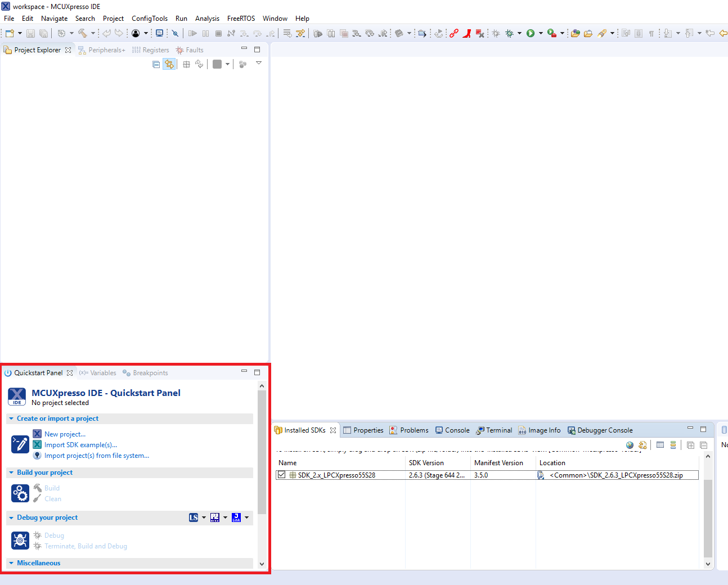This screenshot has width=728, height=585.
Task: Click the green bug Debug icon in toolbar
Action: point(509,33)
